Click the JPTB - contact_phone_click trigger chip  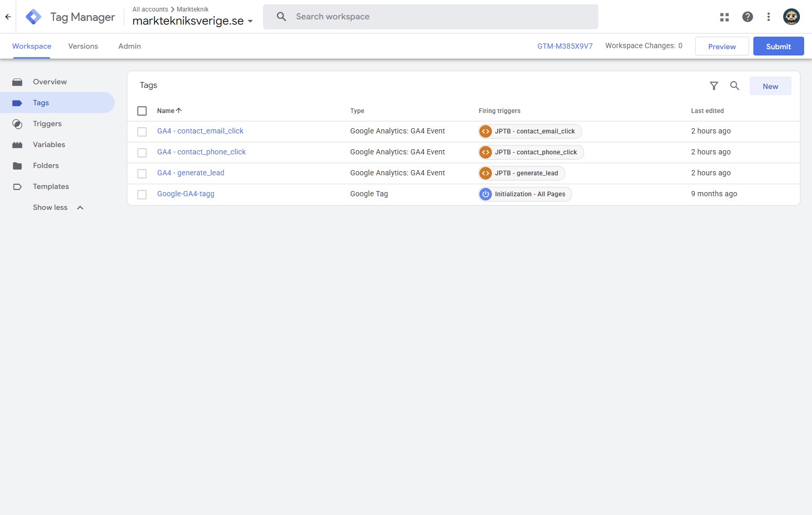click(x=531, y=152)
